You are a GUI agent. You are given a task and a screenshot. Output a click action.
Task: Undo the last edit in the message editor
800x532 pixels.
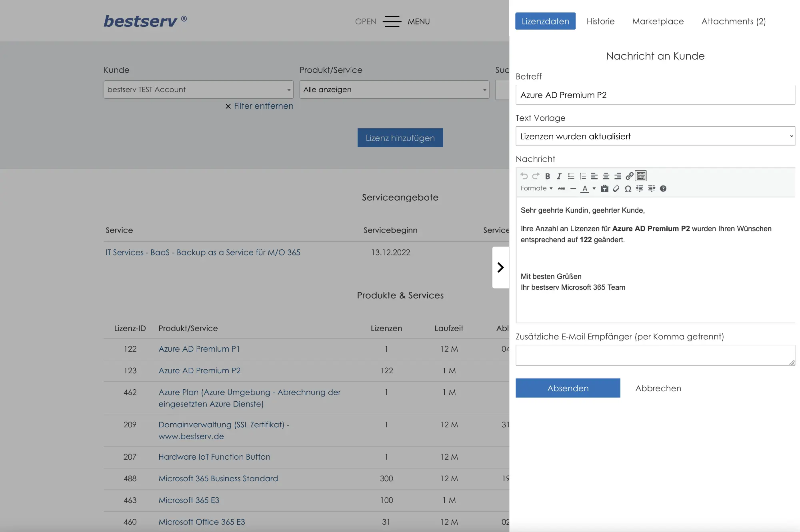[x=524, y=176]
